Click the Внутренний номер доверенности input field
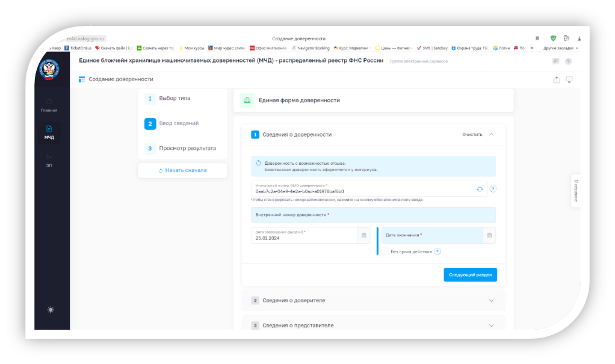 coord(373,215)
